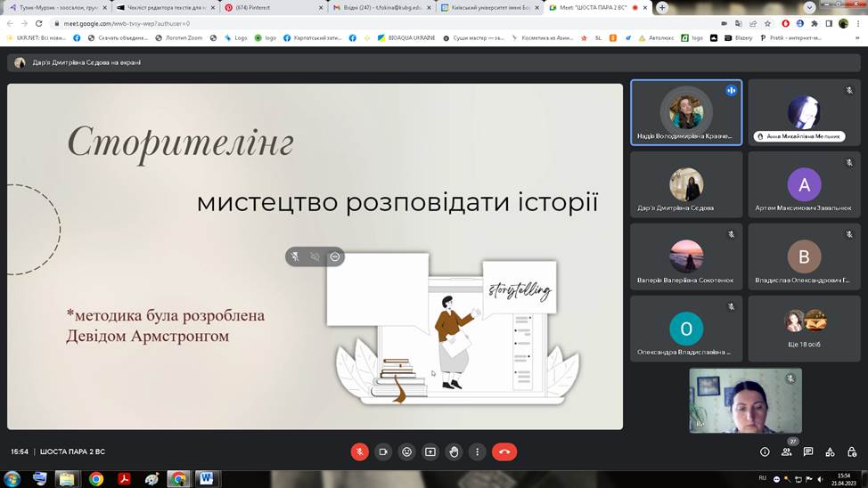
Task: Open meeting details info icon
Action: pyautogui.click(x=765, y=451)
